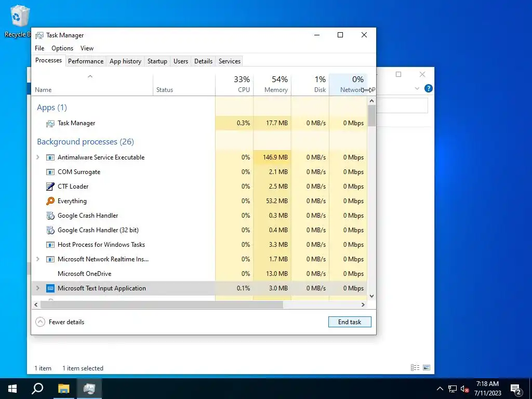The height and width of the screenshot is (399, 532).
Task: Click the Antimalware Service Executable icon
Action: click(50, 157)
